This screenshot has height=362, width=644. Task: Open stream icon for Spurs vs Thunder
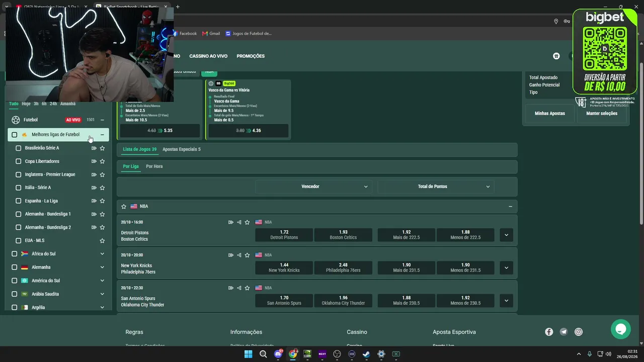pyautogui.click(x=231, y=288)
